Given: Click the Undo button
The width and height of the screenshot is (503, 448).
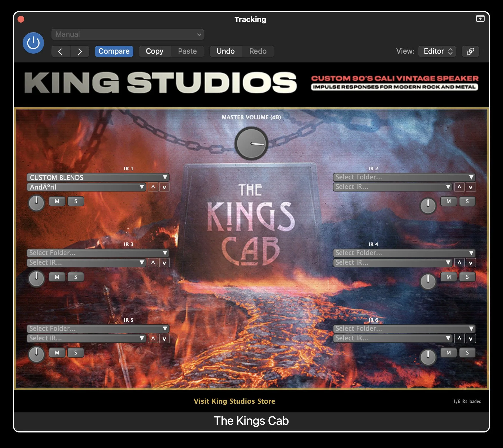Looking at the screenshot, I should (226, 51).
